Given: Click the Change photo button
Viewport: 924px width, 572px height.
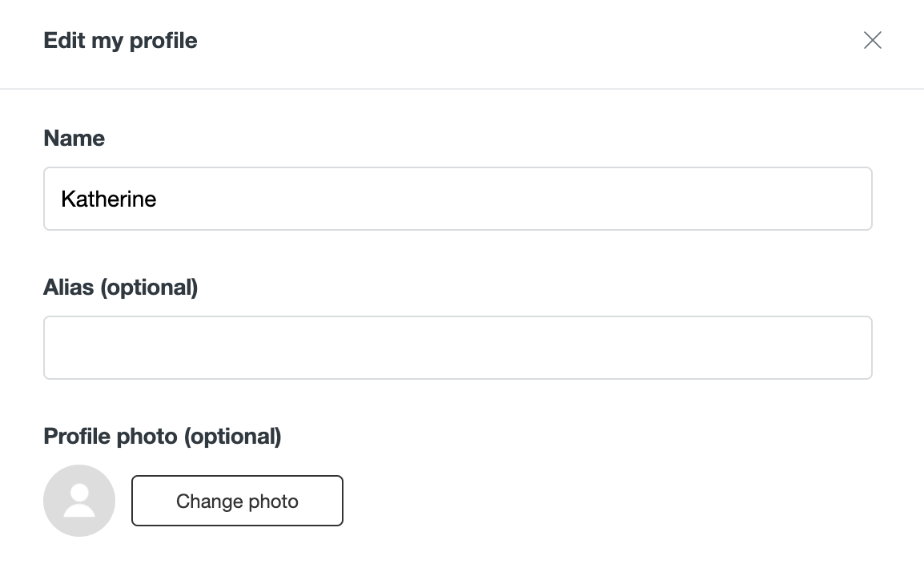Looking at the screenshot, I should coord(237,501).
